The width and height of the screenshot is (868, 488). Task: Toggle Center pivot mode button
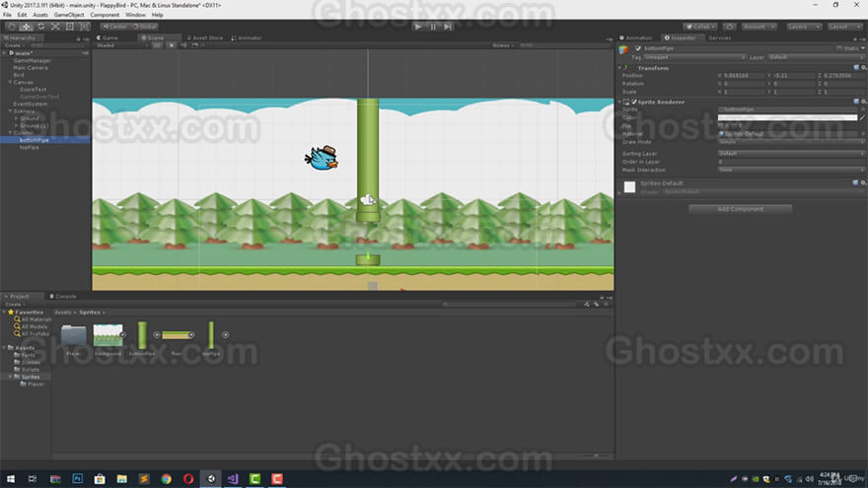[114, 27]
